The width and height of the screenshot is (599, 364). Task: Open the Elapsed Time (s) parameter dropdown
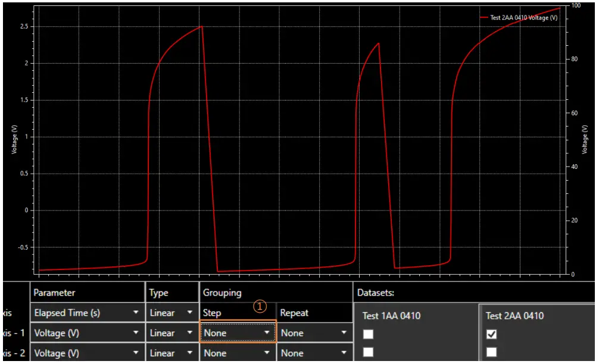tap(87, 313)
